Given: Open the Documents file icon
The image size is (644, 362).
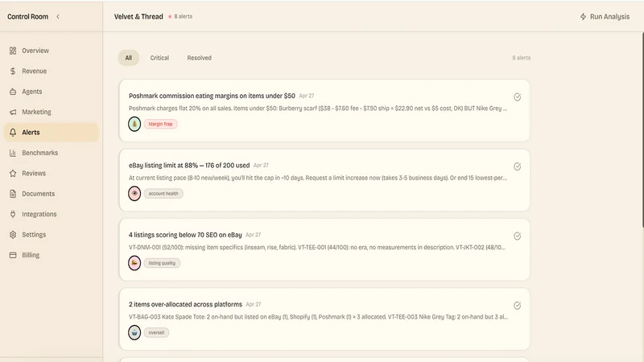Looking at the screenshot, I should coord(13,194).
